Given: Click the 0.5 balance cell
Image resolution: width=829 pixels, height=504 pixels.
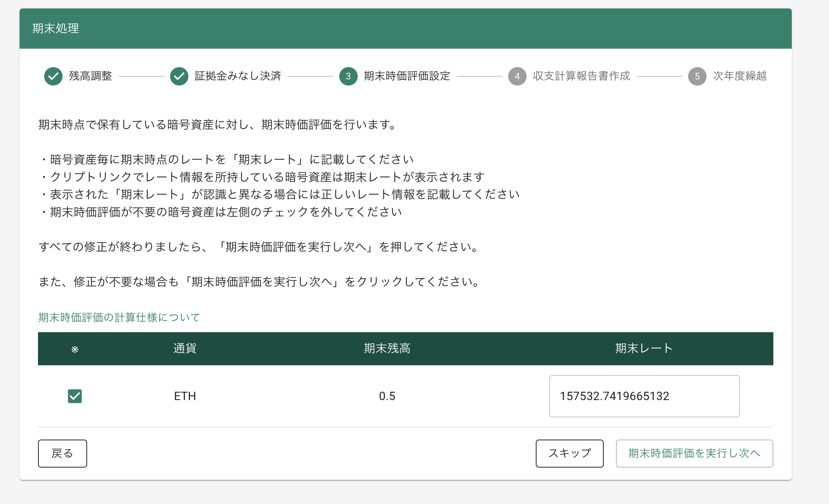Looking at the screenshot, I should (x=387, y=396).
